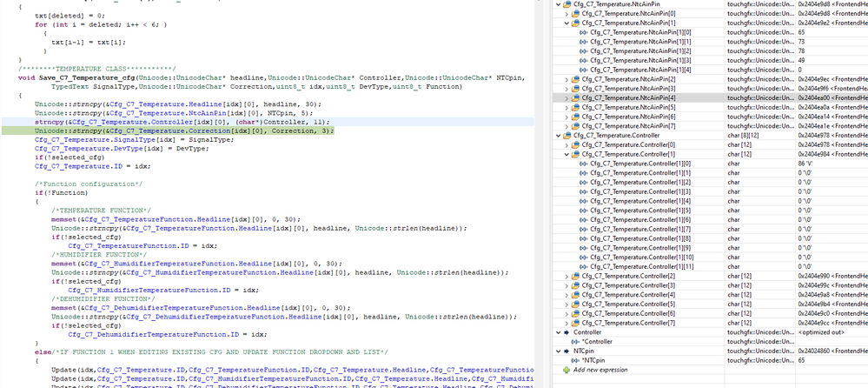Viewport: 868px width, 388px height.
Task: Collapse the NTCpin expression node
Action: (558, 351)
